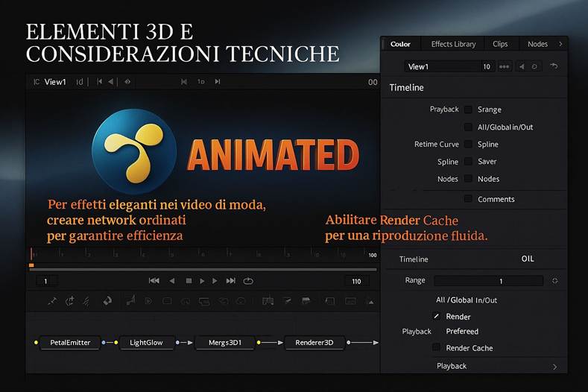Toggle the loop playback icon
The width and height of the screenshot is (588, 392).
point(248,281)
